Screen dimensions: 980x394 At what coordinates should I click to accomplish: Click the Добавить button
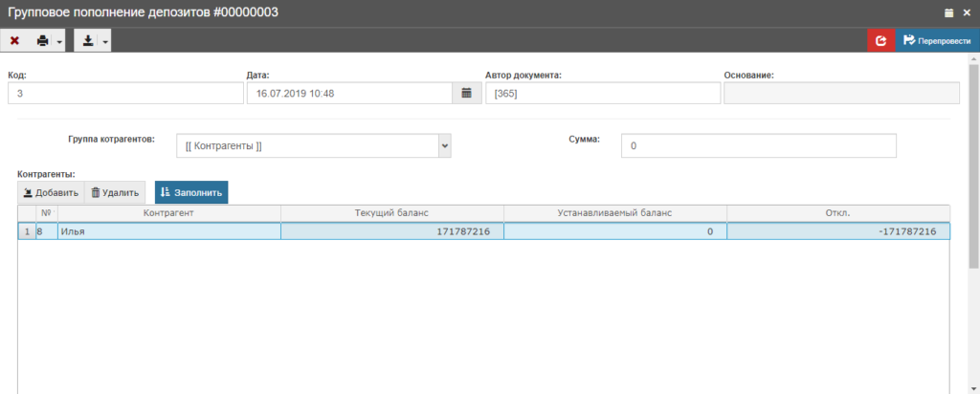[x=51, y=192]
